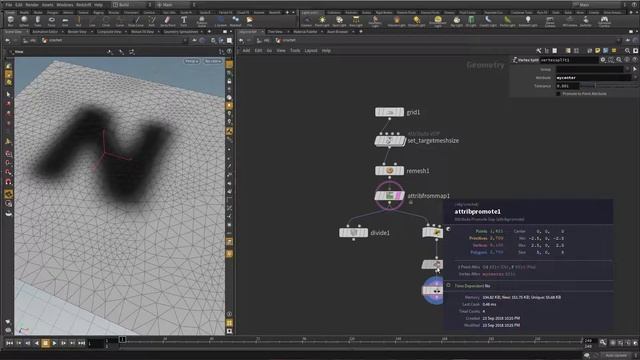Open the Redshift menu
The image size is (640, 360).
pos(84,4)
